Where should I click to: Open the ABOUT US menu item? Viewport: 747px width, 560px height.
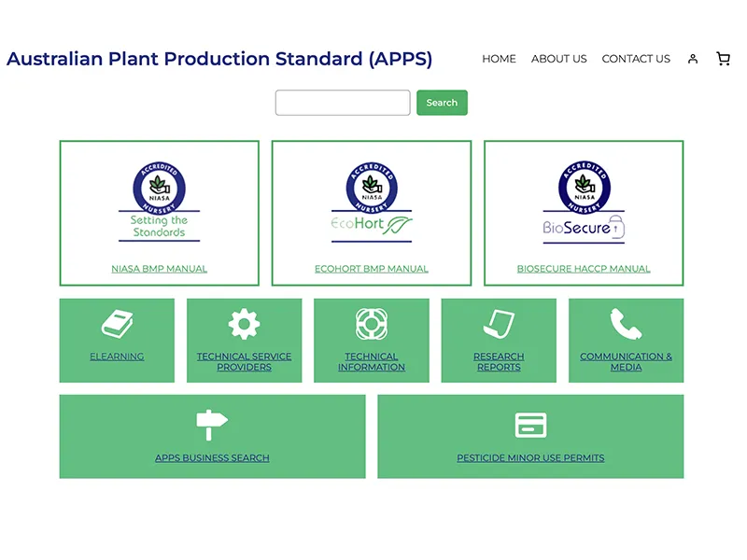(x=558, y=59)
